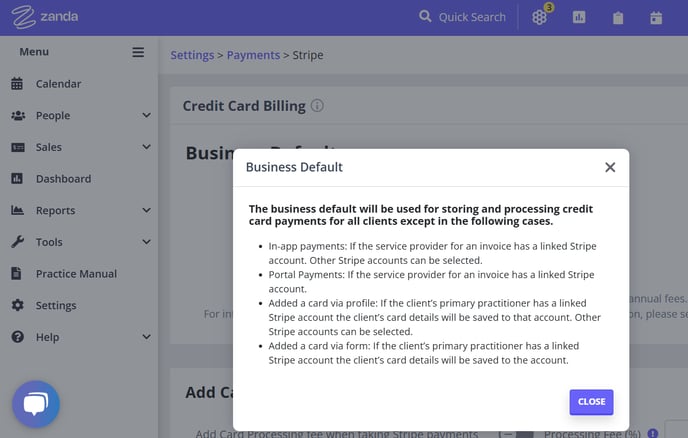The height and width of the screenshot is (438, 688).
Task: Open the apps icon with badge 3
Action: pyautogui.click(x=539, y=17)
